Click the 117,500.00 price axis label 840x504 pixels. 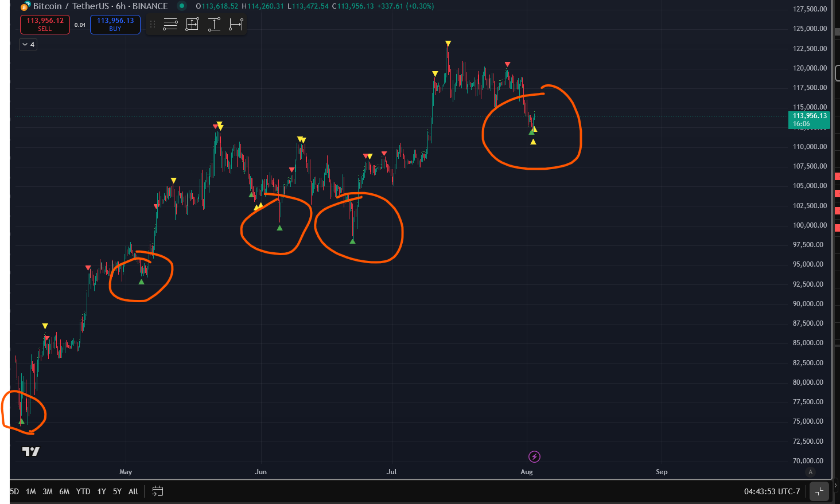(x=810, y=88)
